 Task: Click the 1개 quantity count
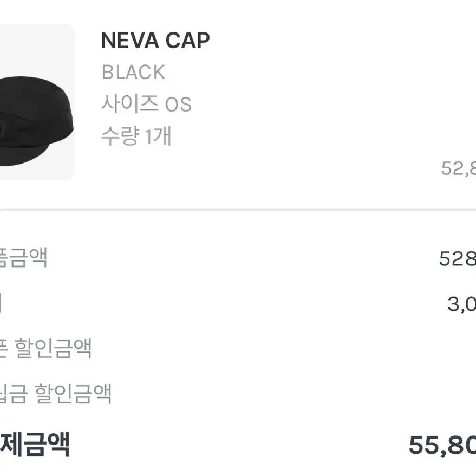[x=159, y=136]
